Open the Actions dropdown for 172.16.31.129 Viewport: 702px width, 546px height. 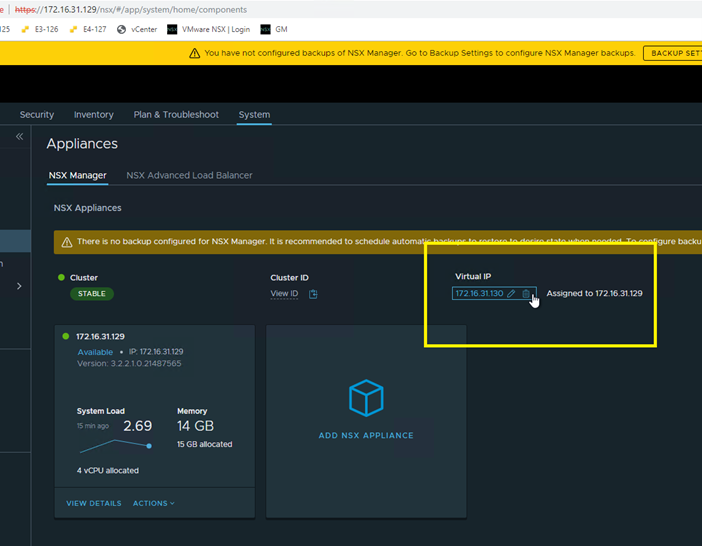[x=154, y=503]
